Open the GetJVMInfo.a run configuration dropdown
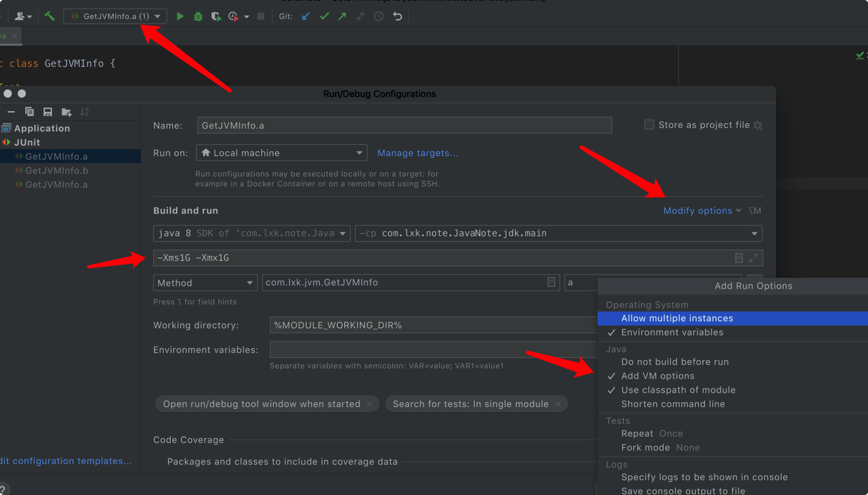This screenshot has height=495, width=868. click(115, 16)
